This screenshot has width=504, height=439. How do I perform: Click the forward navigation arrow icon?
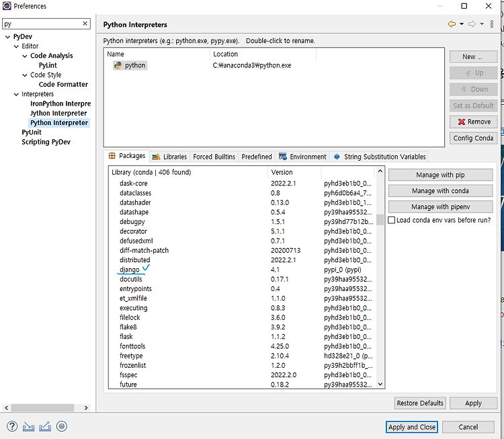coord(472,24)
